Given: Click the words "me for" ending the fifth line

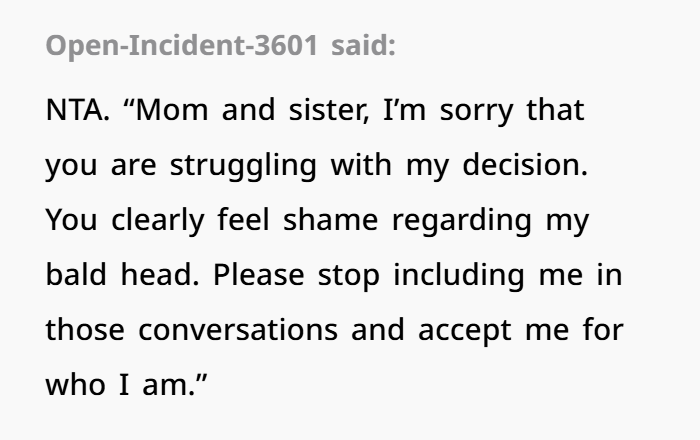Looking at the screenshot, I should tap(574, 330).
